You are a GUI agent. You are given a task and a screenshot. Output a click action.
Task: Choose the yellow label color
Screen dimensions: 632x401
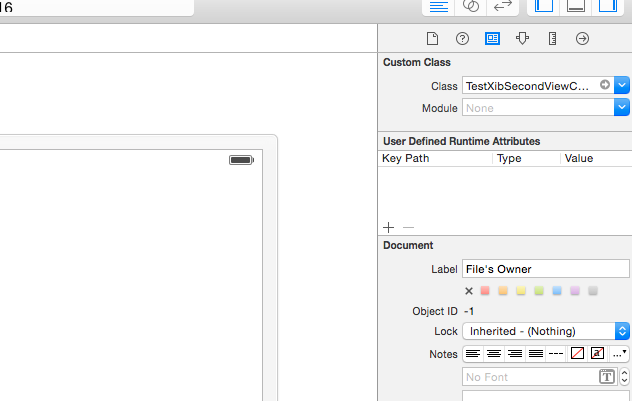tap(521, 291)
